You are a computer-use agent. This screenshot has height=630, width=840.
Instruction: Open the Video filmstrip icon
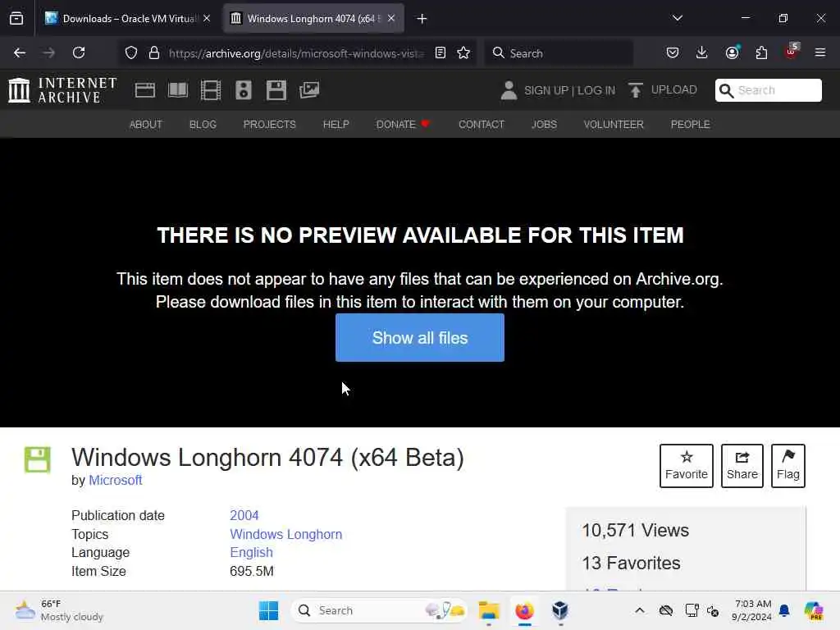211,90
